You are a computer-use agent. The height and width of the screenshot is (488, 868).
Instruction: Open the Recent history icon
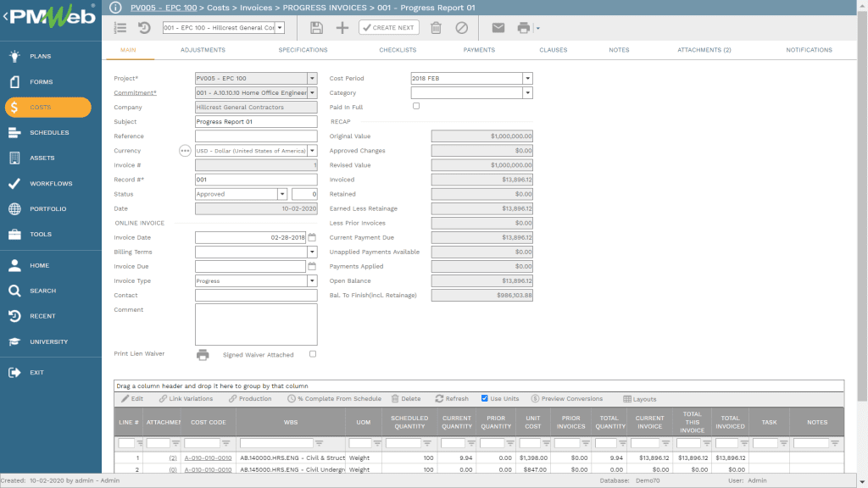[x=15, y=317]
